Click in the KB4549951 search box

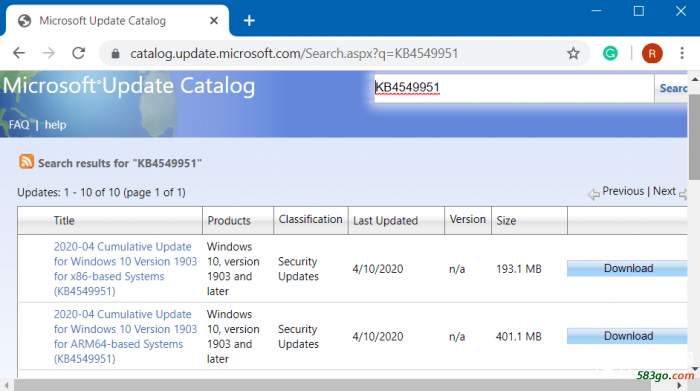pyautogui.click(x=513, y=88)
